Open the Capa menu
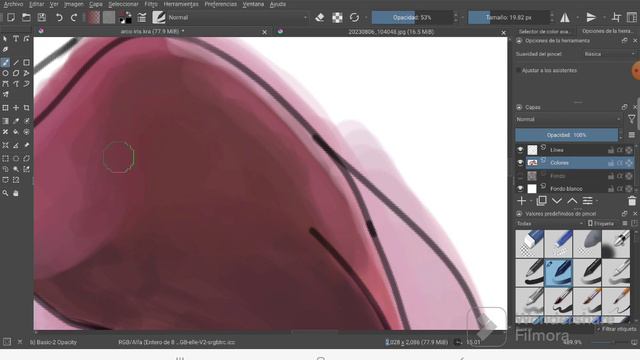The image size is (640, 360). click(96, 4)
